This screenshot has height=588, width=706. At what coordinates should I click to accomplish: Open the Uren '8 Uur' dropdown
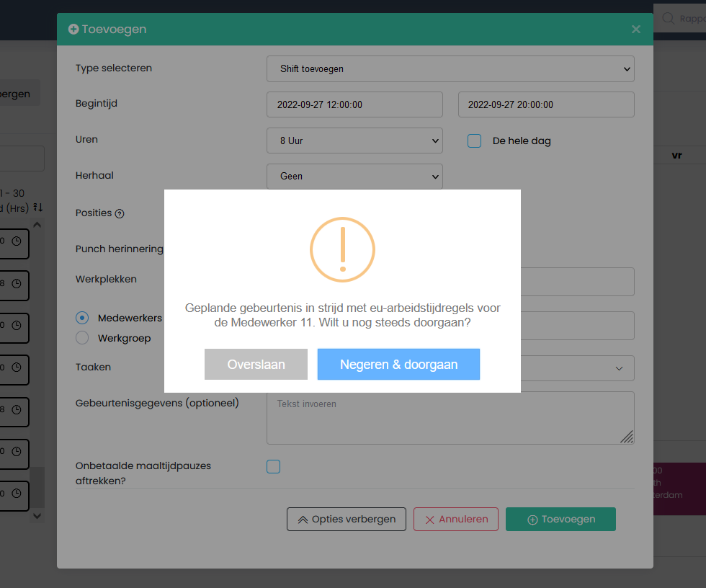354,141
